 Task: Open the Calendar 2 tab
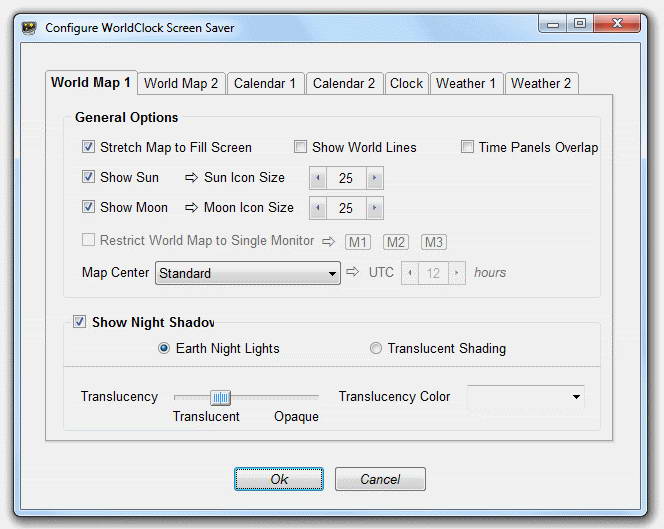[344, 83]
